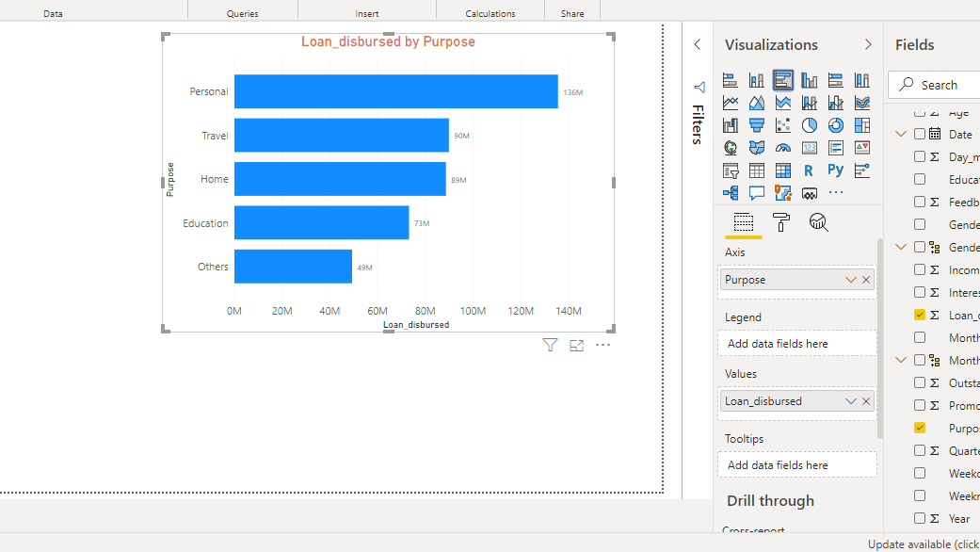
Task: Pick the R script visual
Action: [810, 170]
